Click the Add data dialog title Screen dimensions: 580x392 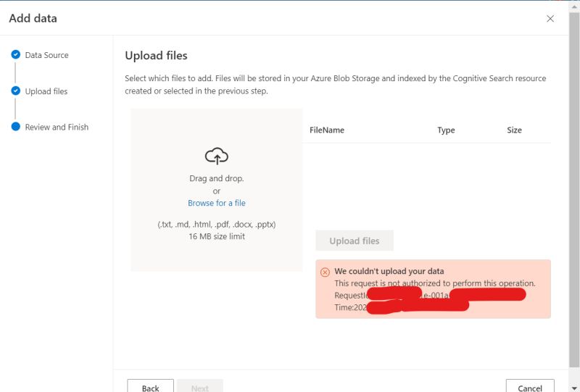pos(33,19)
